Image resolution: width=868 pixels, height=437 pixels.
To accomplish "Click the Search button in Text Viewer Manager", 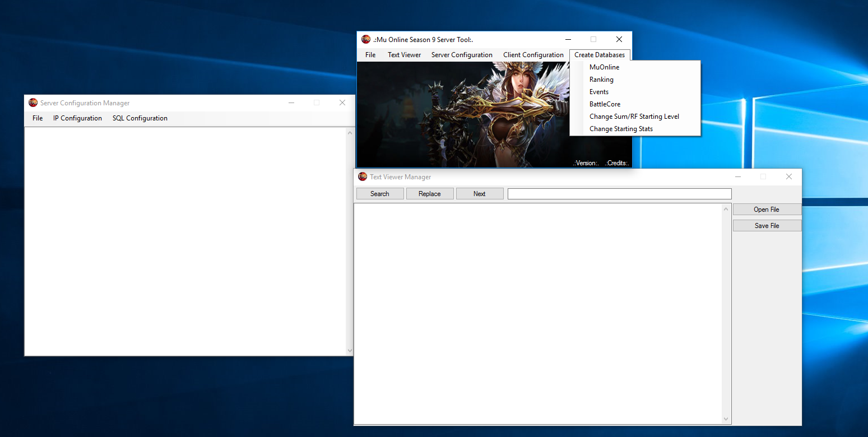I will click(x=380, y=194).
